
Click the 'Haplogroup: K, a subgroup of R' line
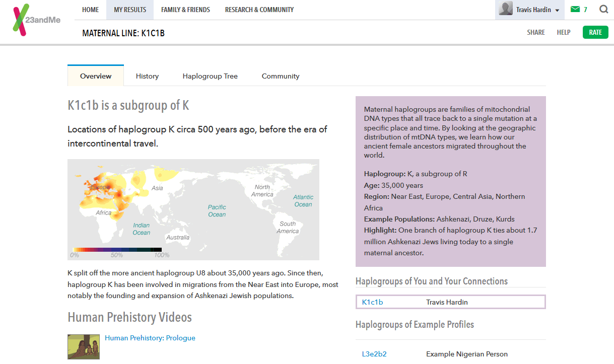(416, 174)
